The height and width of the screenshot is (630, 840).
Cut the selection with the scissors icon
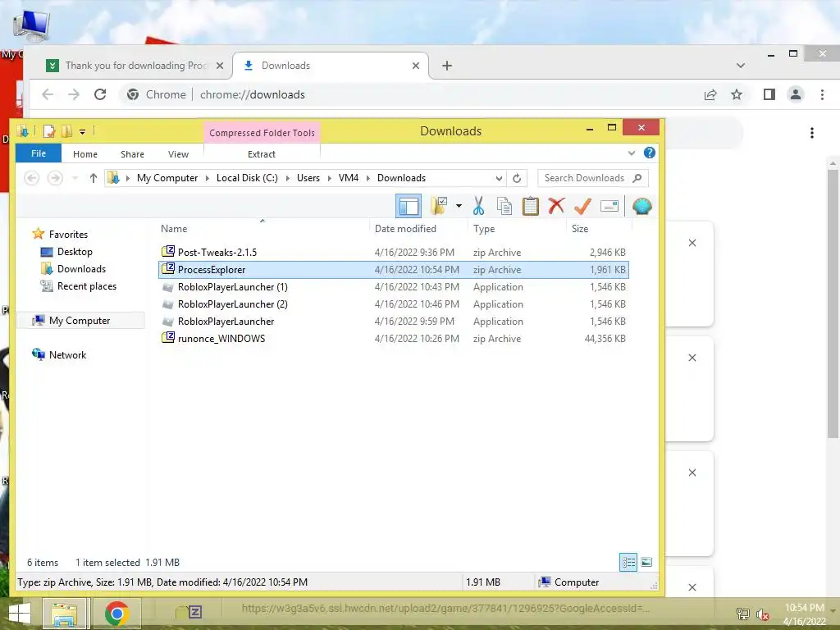pos(478,206)
